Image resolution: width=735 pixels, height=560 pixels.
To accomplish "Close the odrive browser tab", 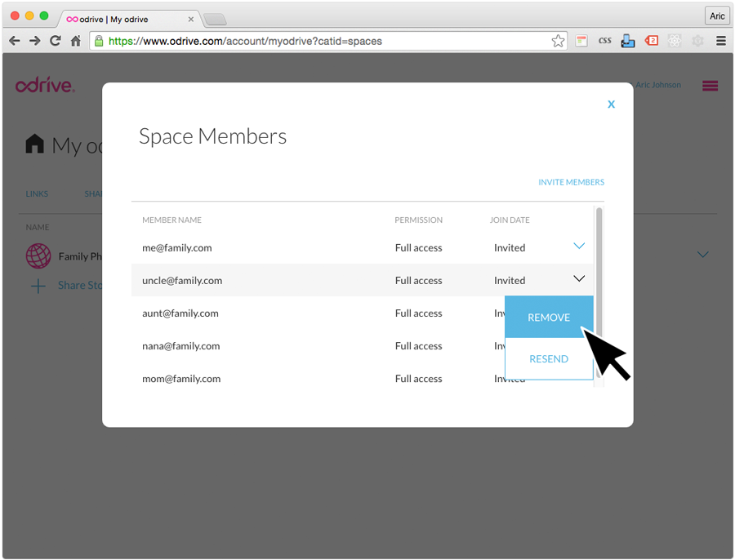I will pos(191,20).
